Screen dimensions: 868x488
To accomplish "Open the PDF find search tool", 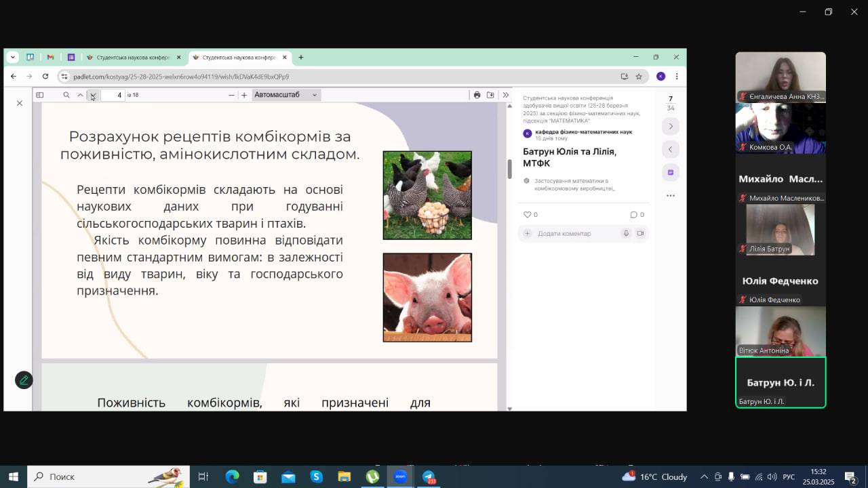I will tap(66, 95).
